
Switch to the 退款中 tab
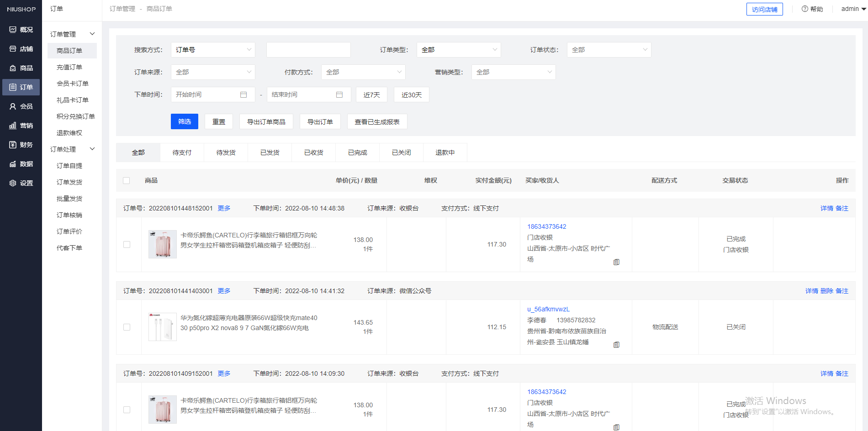point(445,152)
